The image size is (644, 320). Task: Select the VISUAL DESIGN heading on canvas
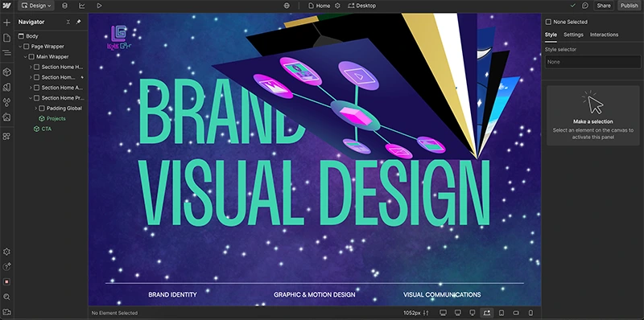point(314,193)
